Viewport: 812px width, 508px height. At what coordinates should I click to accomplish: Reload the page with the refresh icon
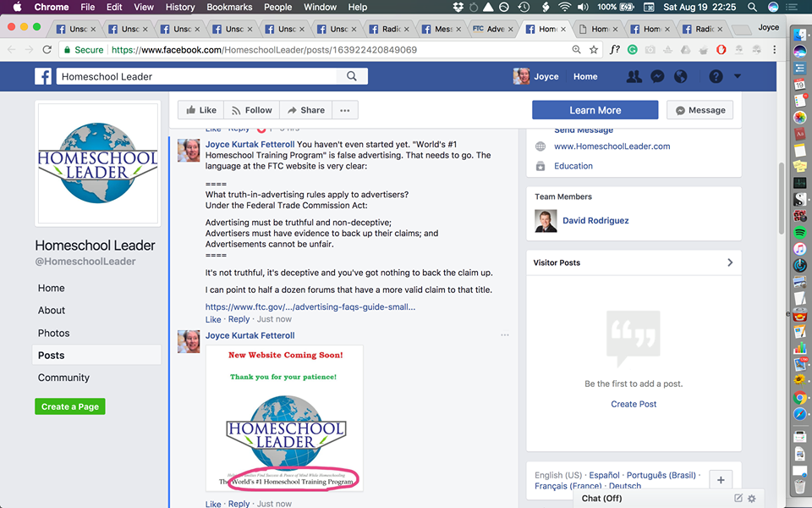[x=47, y=50]
